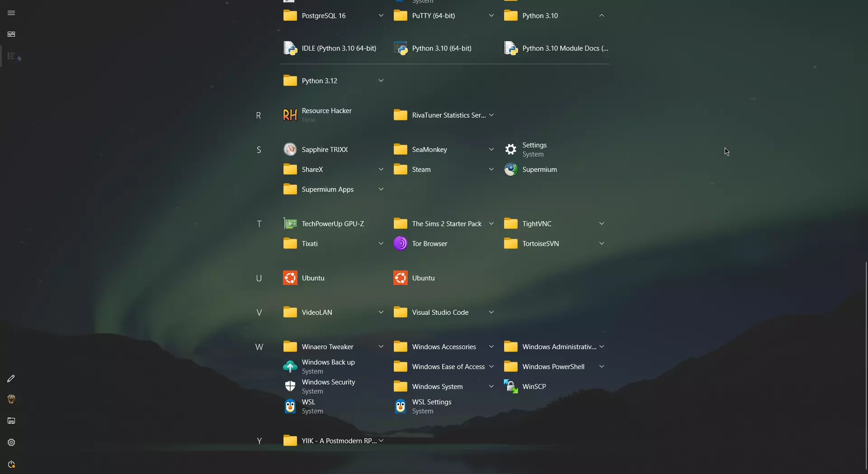
Task: Expand the SeaMonkey folder
Action: 444,149
